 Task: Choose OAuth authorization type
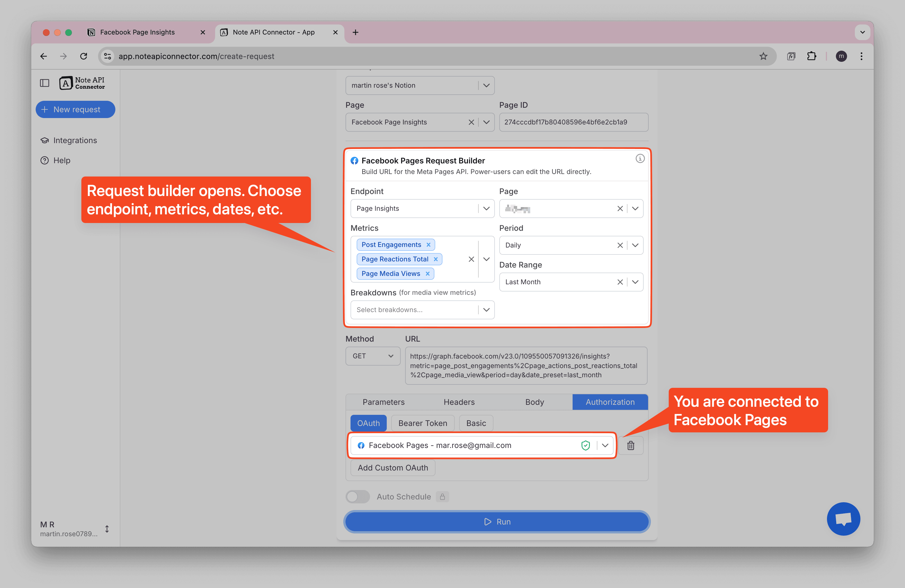click(368, 423)
